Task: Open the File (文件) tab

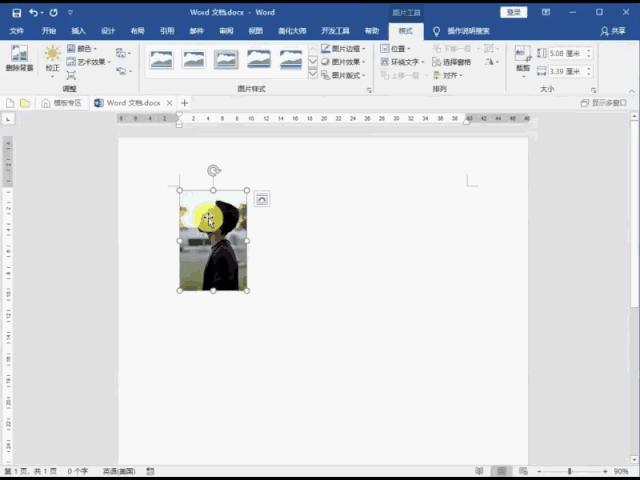Action: (16, 31)
